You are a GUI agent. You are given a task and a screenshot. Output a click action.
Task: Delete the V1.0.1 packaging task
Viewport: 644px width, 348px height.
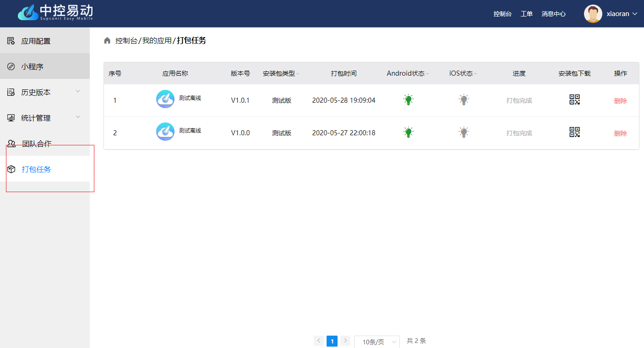click(x=621, y=101)
